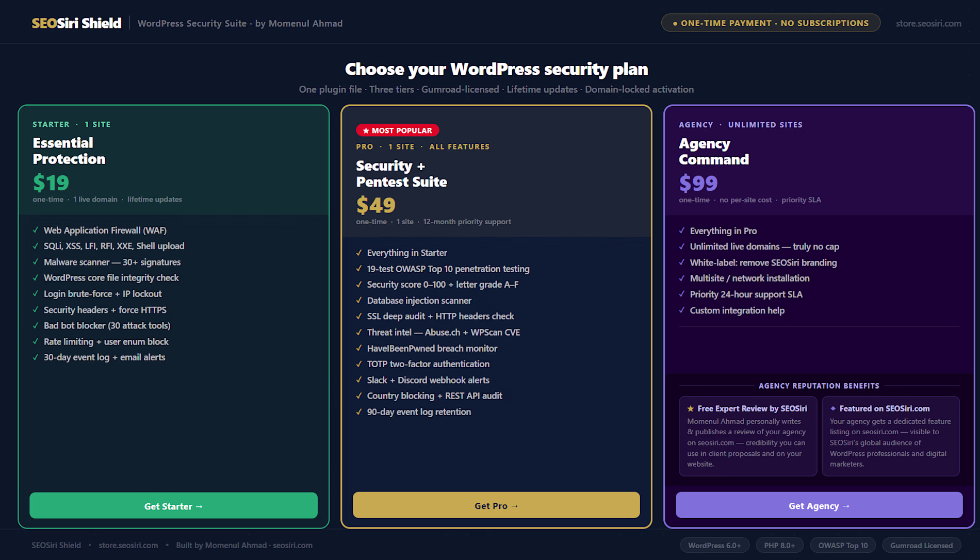Click checkmark beside Malware scanner feature
The image size is (980, 560).
pos(36,262)
